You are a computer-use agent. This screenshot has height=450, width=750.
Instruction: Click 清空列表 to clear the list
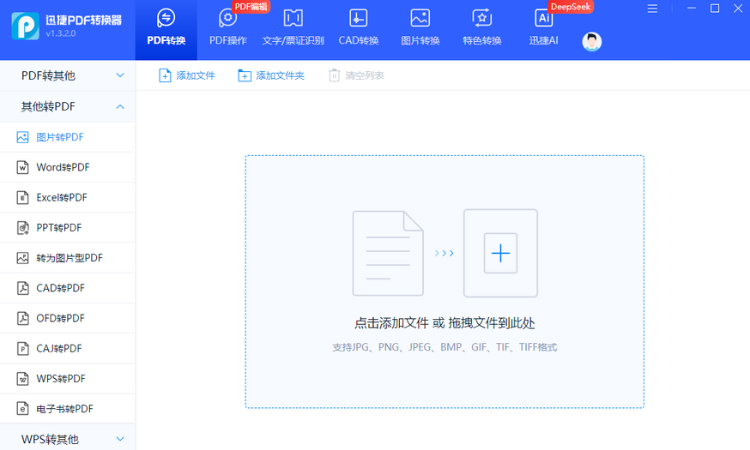[356, 75]
